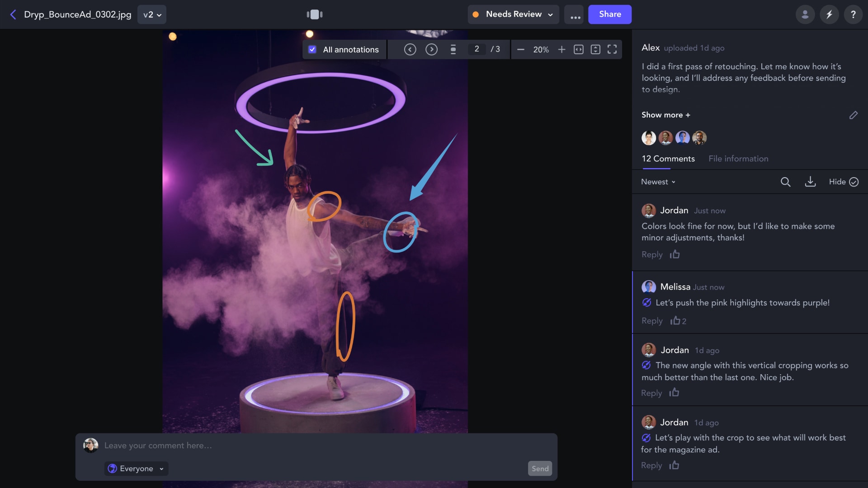Click the zoom out minus icon

pyautogui.click(x=520, y=49)
